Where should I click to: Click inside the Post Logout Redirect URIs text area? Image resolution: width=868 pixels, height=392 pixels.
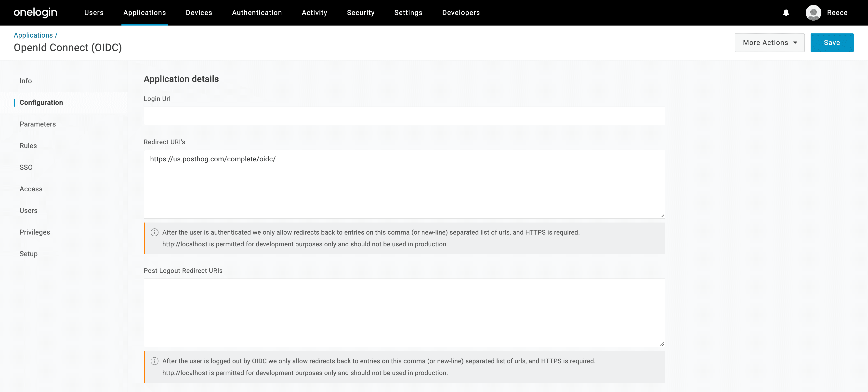(x=404, y=313)
